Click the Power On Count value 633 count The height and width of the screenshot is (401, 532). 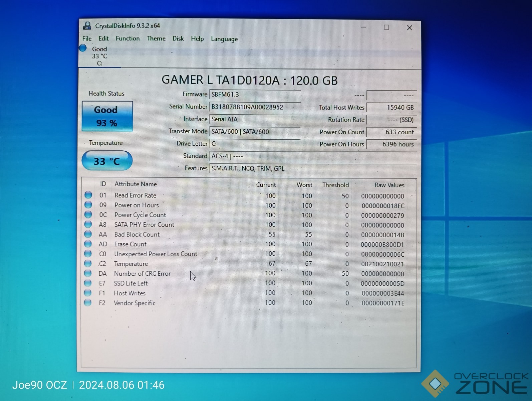391,132
